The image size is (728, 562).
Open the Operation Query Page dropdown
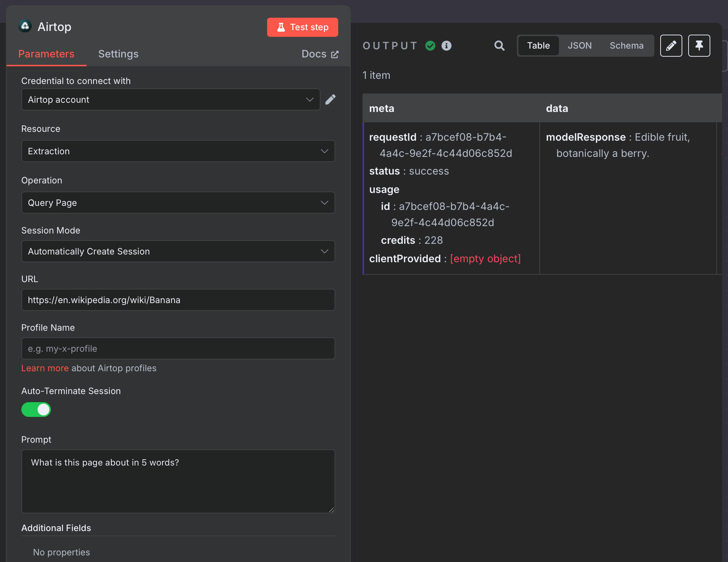pos(178,203)
